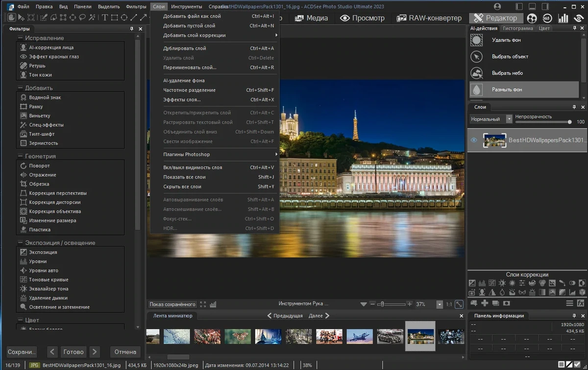
Task: Click the full-screen icon beside Показ сохранённого
Action: pos(203,304)
